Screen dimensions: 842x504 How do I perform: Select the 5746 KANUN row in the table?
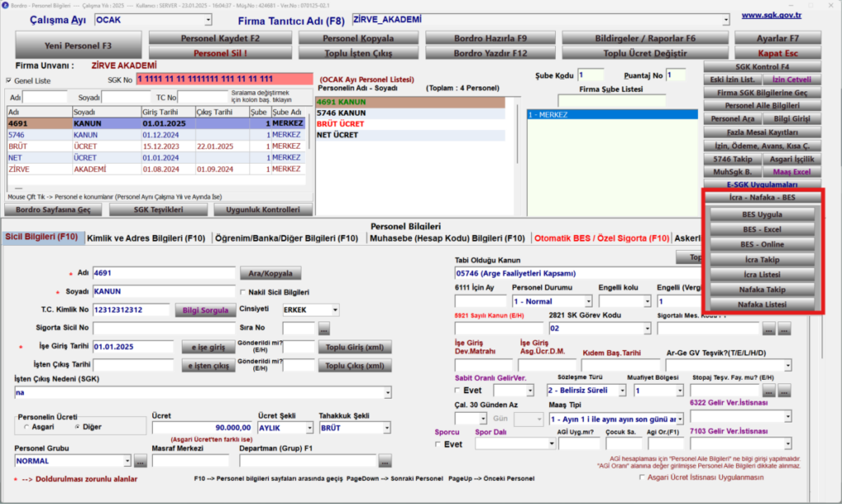(155, 135)
